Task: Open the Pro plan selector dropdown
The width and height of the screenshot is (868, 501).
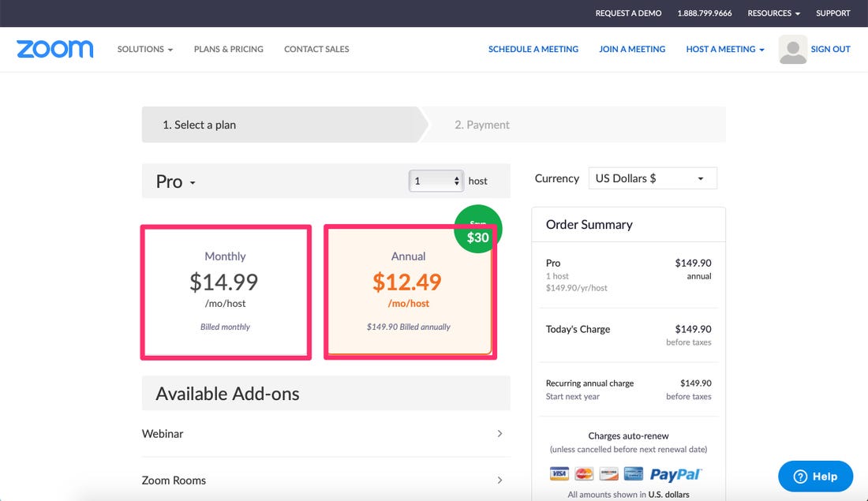Action: (x=175, y=181)
